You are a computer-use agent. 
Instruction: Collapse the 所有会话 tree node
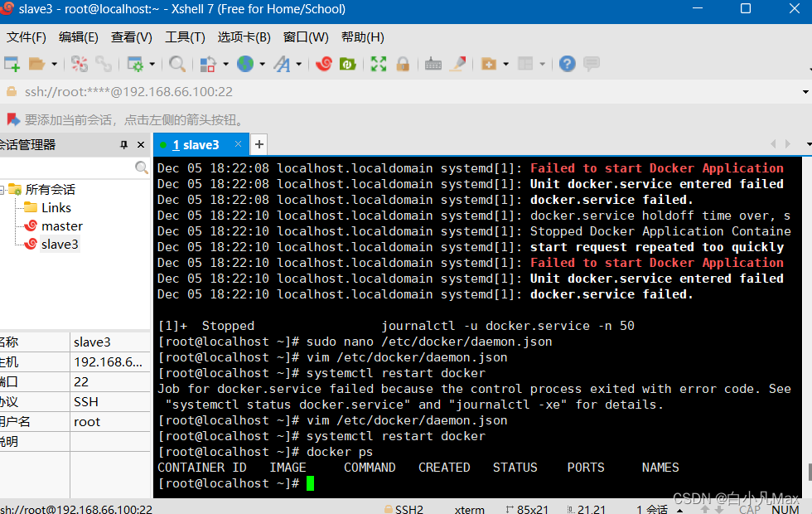[2, 190]
